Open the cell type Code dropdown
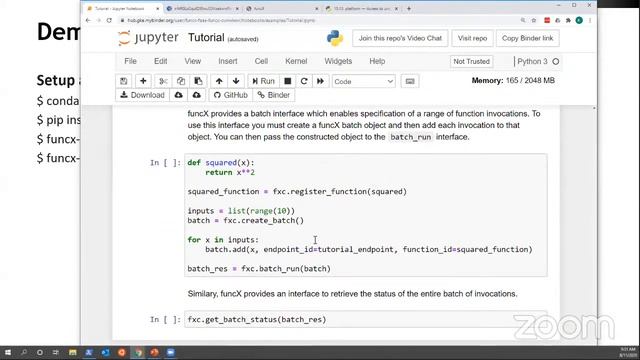Image resolution: width=640 pixels, height=360 pixels. [x=363, y=81]
